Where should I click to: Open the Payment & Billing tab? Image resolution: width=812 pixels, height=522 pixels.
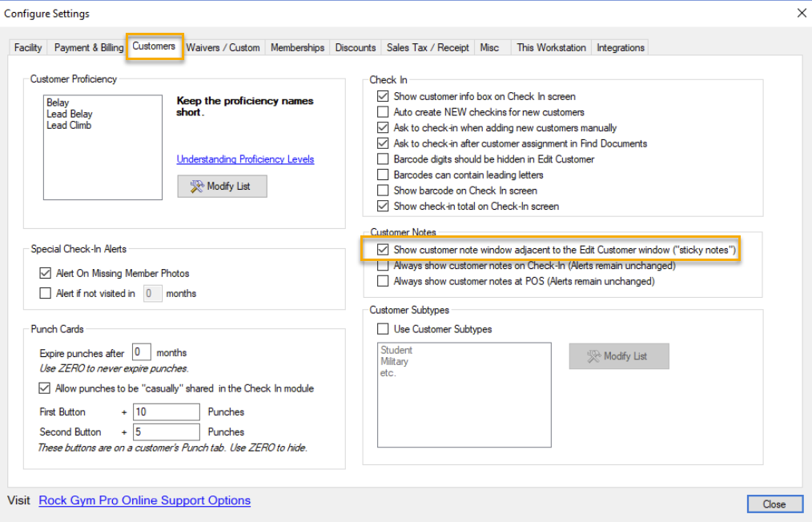(88, 48)
